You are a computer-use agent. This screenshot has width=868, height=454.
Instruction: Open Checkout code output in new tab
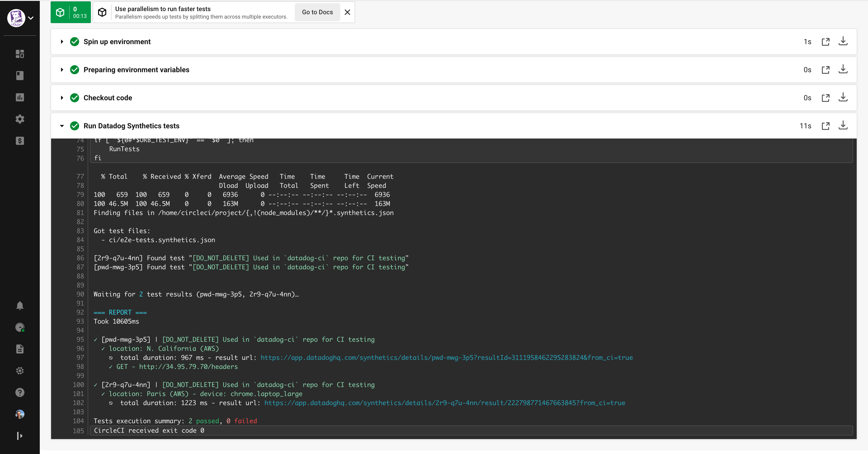pyautogui.click(x=826, y=98)
